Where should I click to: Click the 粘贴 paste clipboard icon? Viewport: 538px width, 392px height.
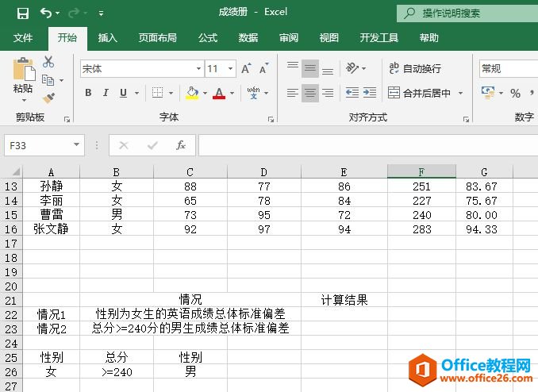coord(24,70)
